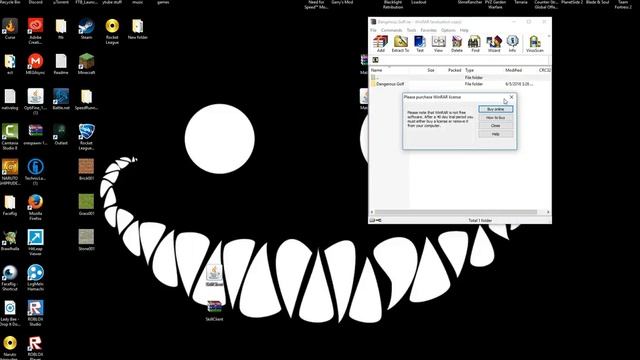Select the FaceRig Shortcut desktop icon

point(10,278)
